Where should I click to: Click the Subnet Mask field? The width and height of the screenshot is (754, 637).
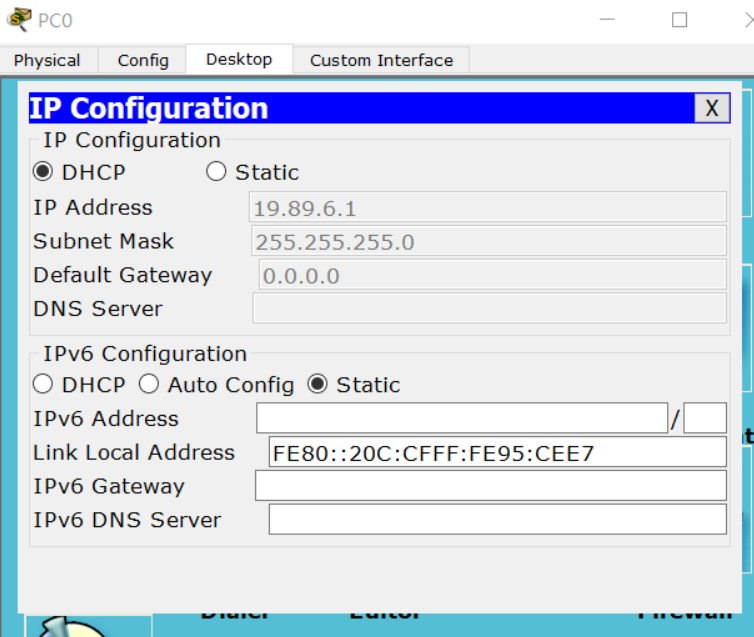pos(489,241)
